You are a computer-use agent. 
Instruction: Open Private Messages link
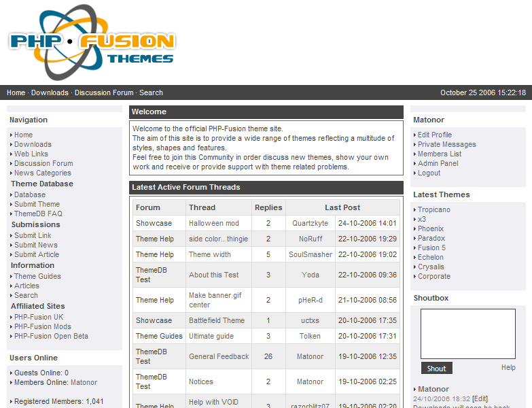point(447,144)
